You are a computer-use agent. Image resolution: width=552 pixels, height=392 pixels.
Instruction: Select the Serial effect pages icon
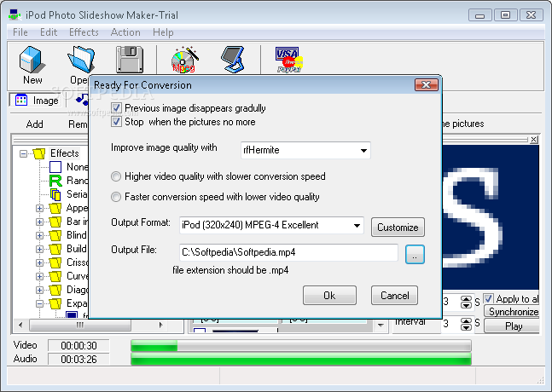(x=55, y=194)
